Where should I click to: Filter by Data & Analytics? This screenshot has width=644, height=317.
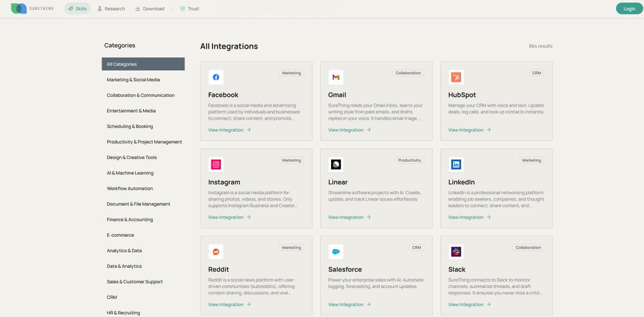click(143, 266)
